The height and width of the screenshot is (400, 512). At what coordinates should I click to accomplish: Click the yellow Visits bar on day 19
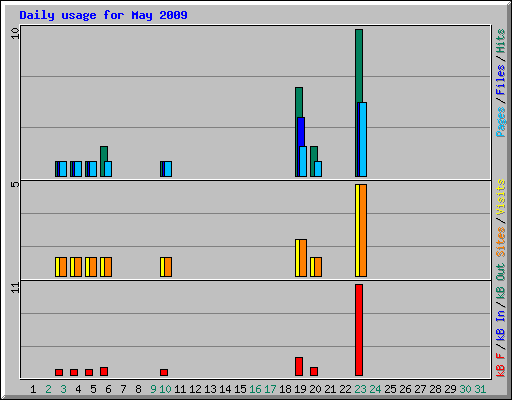[297, 258]
